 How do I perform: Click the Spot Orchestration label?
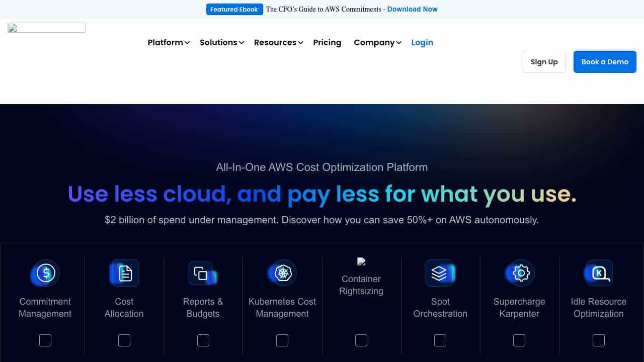(440, 308)
